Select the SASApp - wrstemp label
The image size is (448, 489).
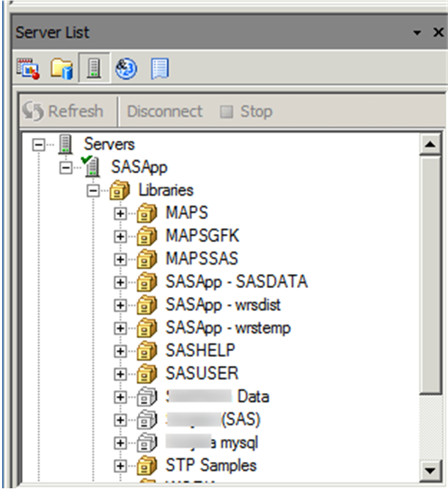(228, 328)
